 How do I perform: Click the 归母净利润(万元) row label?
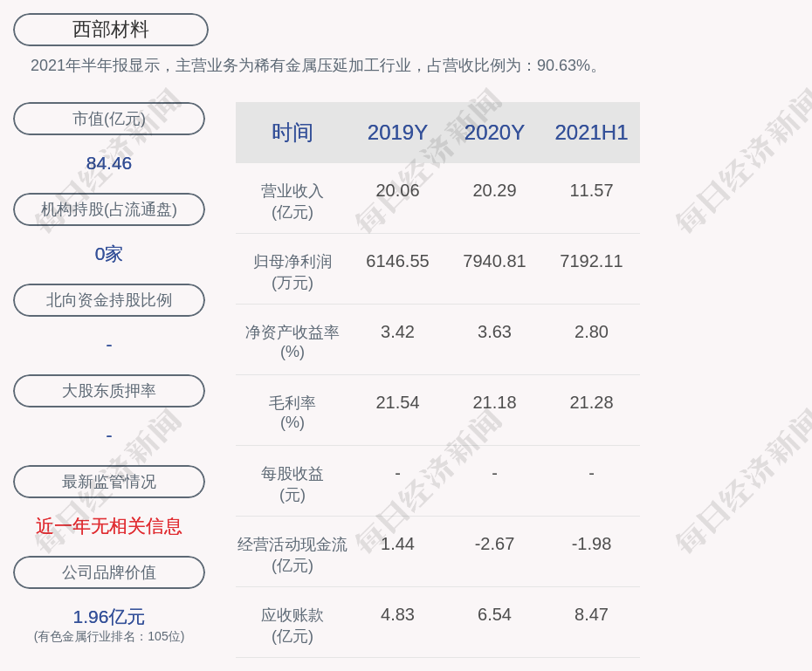[292, 272]
